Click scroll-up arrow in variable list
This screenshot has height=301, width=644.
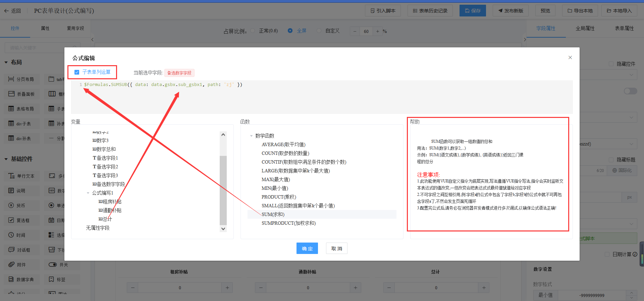coord(223,134)
